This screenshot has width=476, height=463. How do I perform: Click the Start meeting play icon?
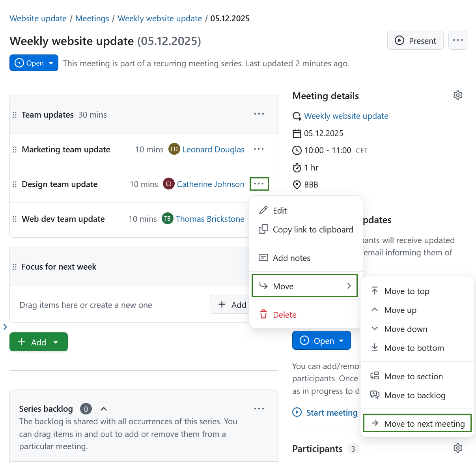click(x=297, y=412)
